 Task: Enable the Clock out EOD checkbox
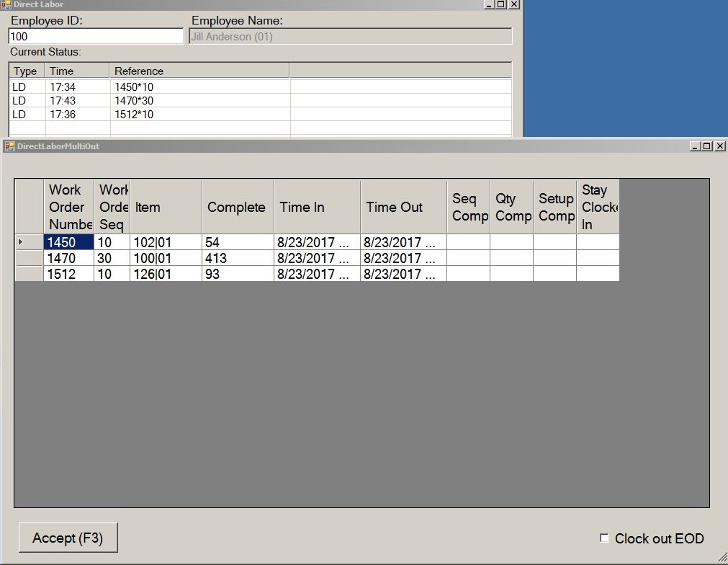(x=605, y=538)
